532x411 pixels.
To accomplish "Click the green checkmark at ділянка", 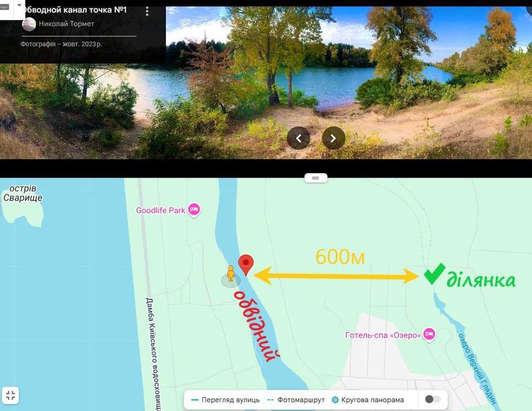I will point(435,273).
